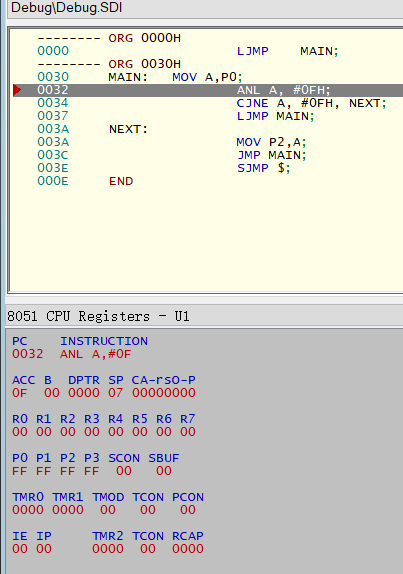
Task: Select highlighted ANL A, #0FH; line
Action: pyautogui.click(x=208, y=90)
